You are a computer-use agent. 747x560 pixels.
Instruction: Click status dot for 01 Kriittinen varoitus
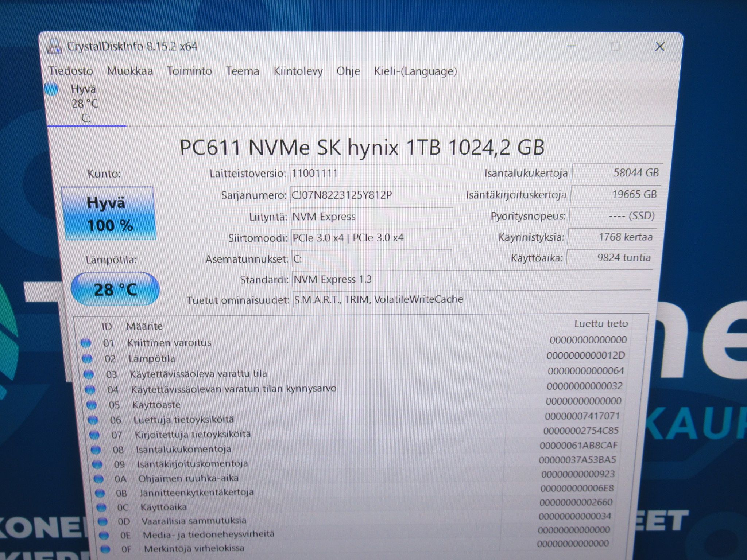[86, 343]
